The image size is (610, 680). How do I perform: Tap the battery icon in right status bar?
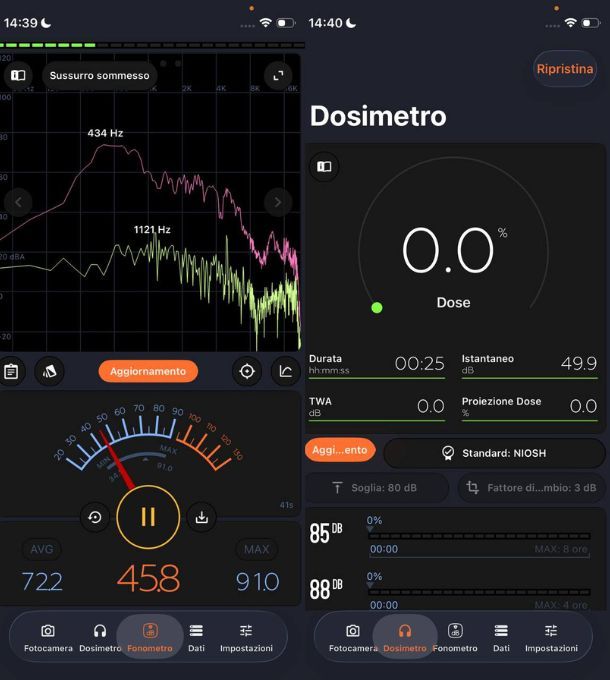coord(591,23)
